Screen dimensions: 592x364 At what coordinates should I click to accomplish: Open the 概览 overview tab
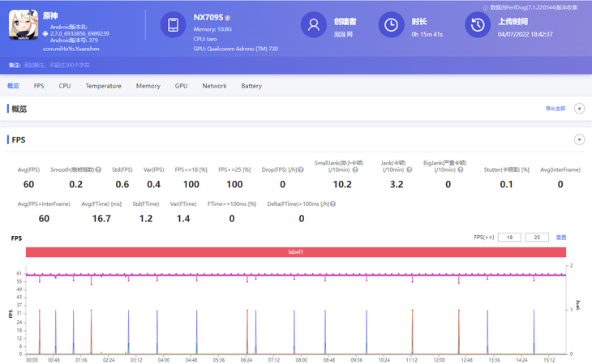[x=13, y=86]
